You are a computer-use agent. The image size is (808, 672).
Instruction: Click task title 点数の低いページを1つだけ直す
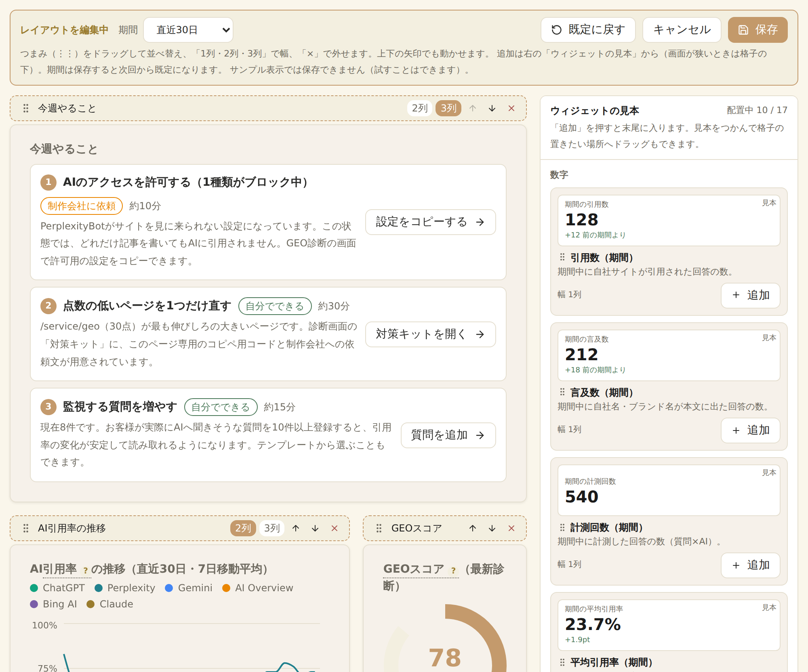(x=147, y=306)
